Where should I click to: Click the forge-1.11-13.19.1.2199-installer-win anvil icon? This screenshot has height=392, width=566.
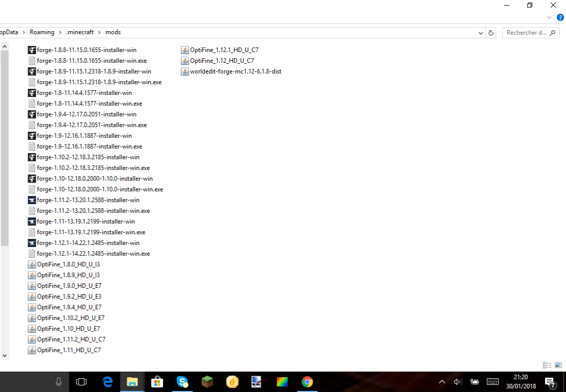32,222
